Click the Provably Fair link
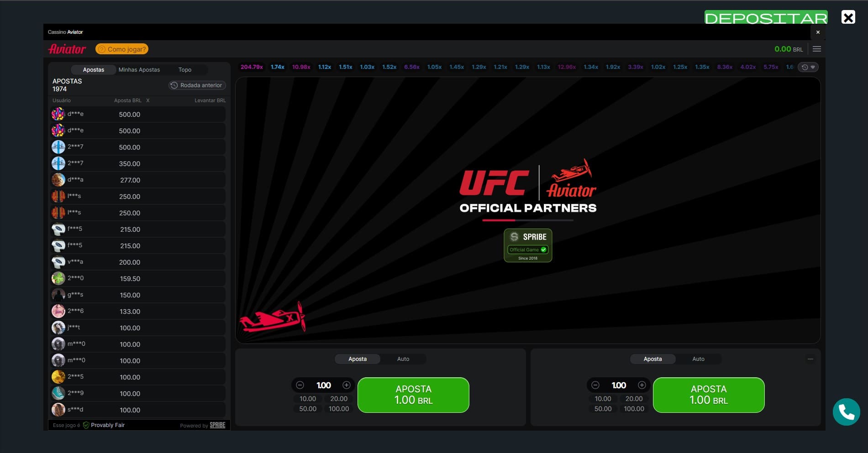Image resolution: width=868 pixels, height=453 pixels. pos(108,425)
